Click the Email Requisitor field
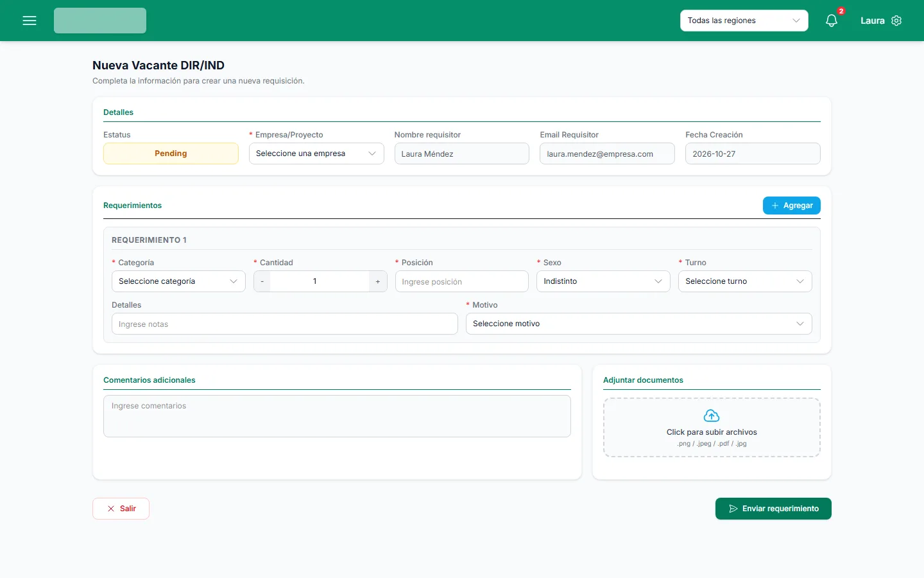 coord(607,153)
